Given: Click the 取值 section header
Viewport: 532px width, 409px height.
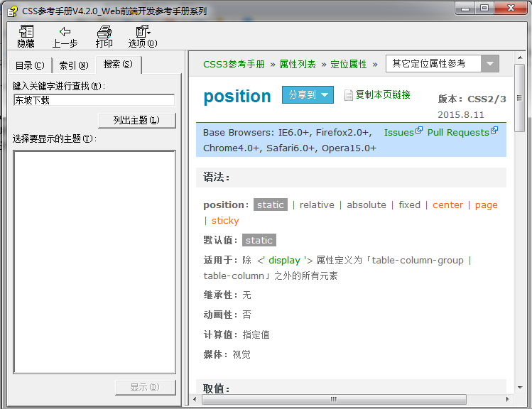Looking at the screenshot, I should point(351,387).
